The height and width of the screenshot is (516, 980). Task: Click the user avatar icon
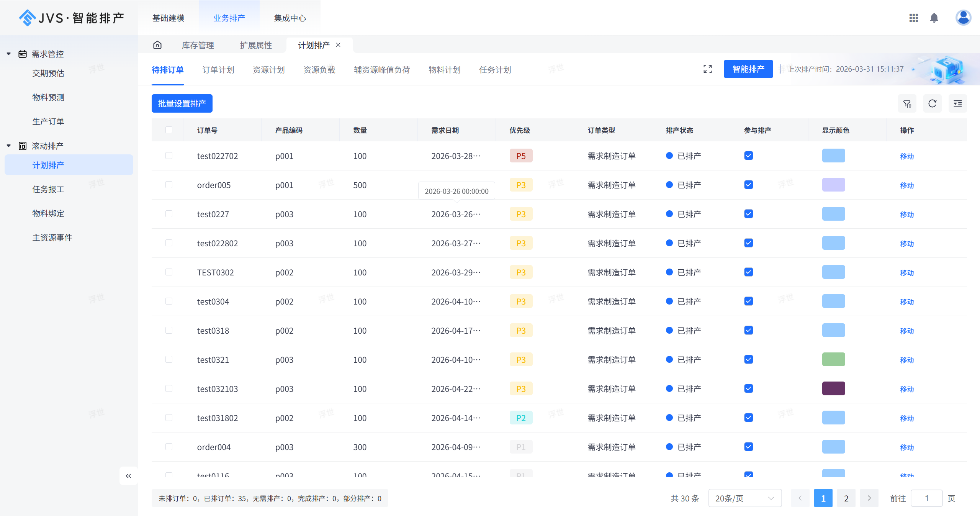[963, 18]
